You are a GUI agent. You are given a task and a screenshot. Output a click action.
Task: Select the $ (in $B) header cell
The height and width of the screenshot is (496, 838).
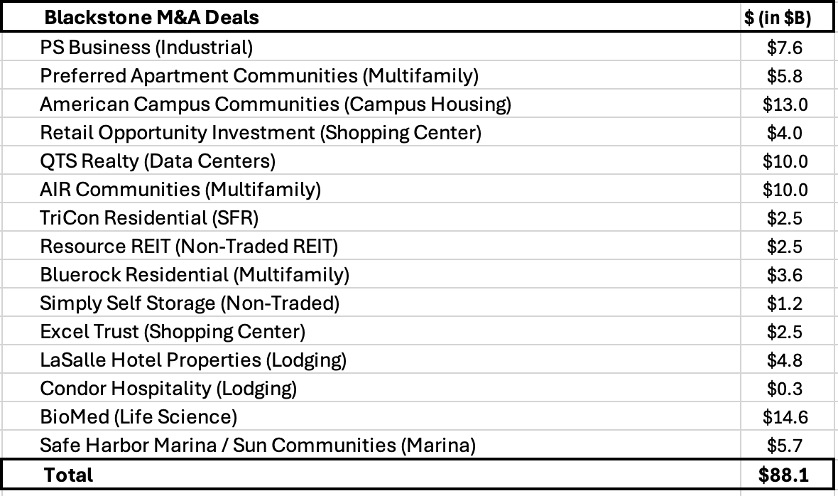pos(786,17)
